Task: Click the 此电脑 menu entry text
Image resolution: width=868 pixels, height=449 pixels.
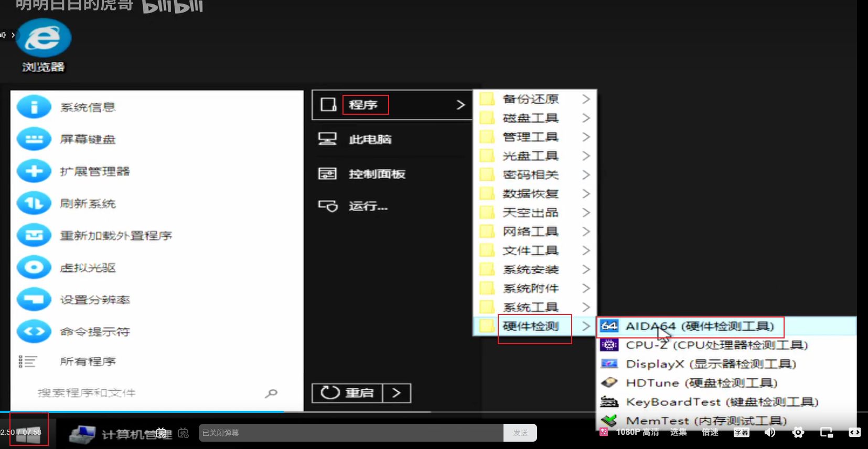Action: pyautogui.click(x=370, y=139)
